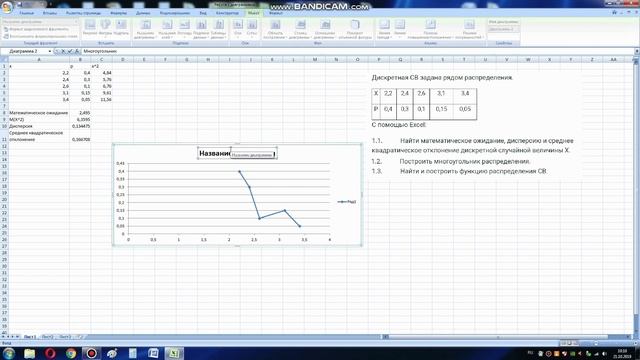Open Windows Explorer from the taskbar
640x360 pixels.
point(29,353)
